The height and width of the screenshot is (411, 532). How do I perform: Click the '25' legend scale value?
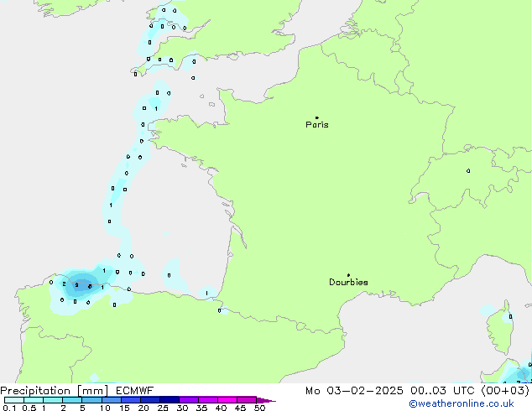(163, 408)
